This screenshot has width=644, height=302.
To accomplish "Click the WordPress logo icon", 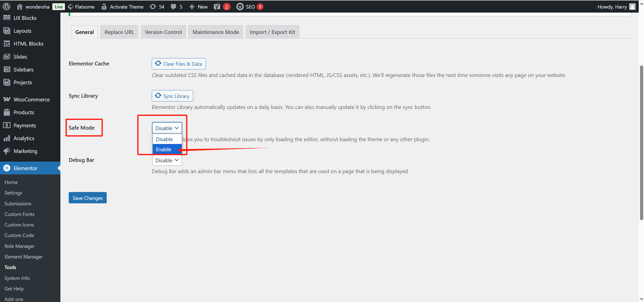I will pyautogui.click(x=6, y=7).
